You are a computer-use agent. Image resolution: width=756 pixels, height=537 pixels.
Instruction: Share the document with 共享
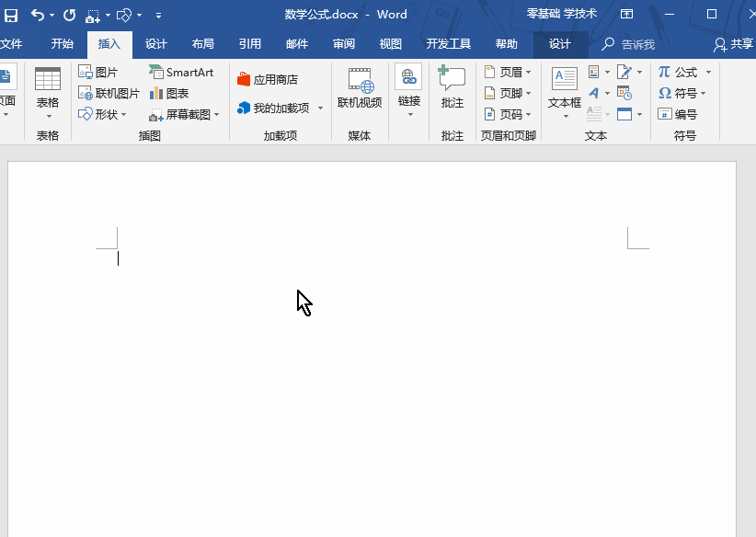pyautogui.click(x=734, y=44)
